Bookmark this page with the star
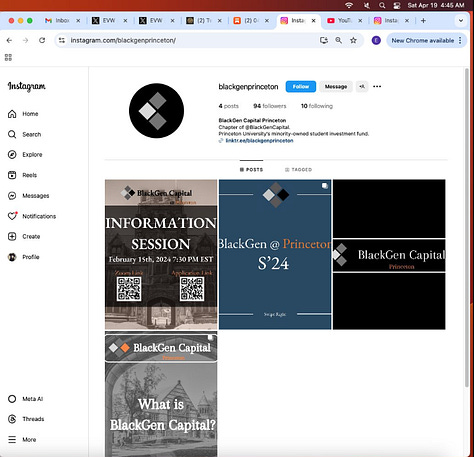 [353, 40]
